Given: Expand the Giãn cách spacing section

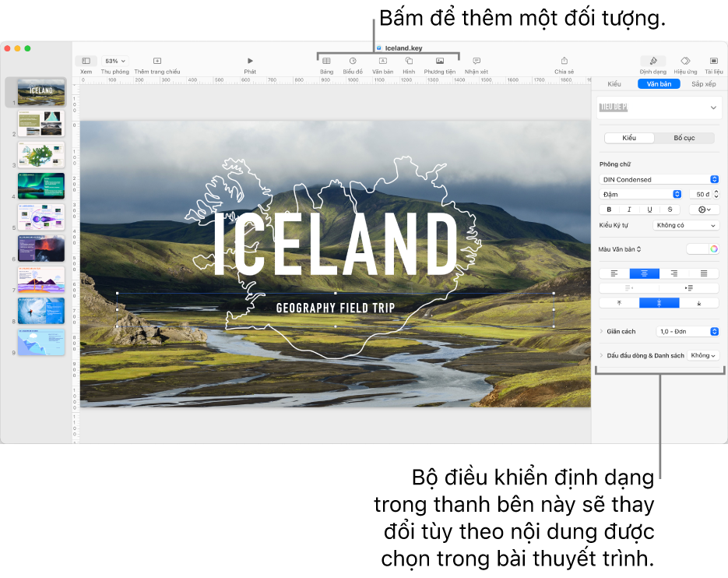Looking at the screenshot, I should coord(601,331).
